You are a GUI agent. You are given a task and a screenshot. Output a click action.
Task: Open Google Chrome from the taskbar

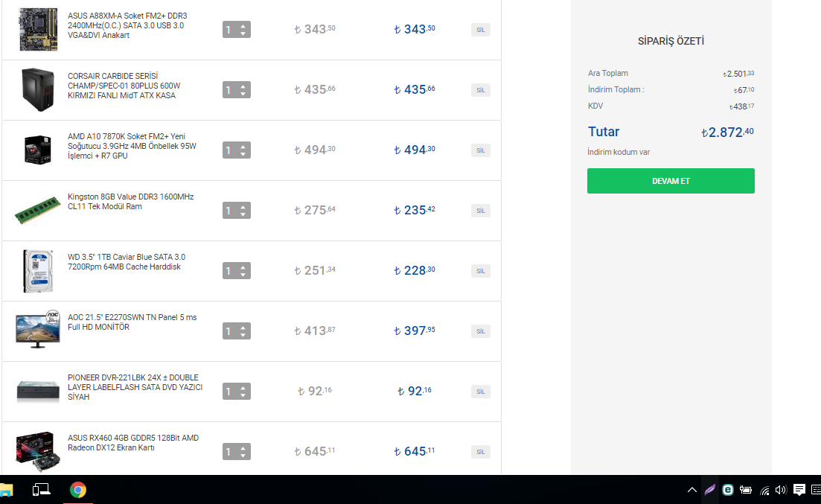point(77,490)
